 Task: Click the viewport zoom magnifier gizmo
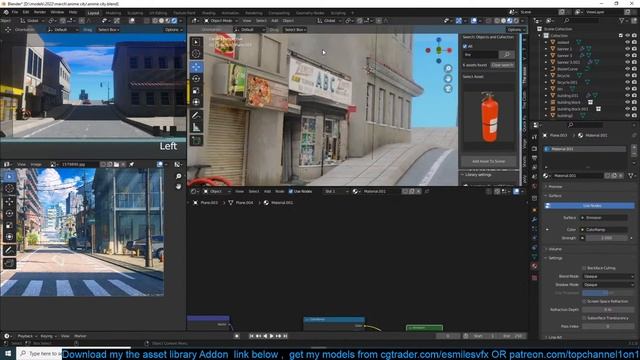tap(448, 68)
